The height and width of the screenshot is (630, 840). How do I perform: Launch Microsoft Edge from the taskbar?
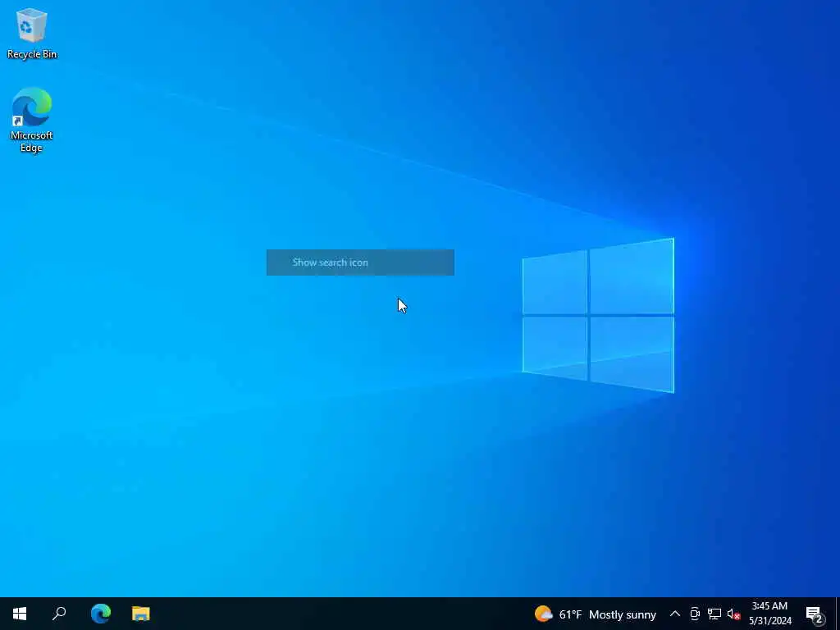pos(101,614)
